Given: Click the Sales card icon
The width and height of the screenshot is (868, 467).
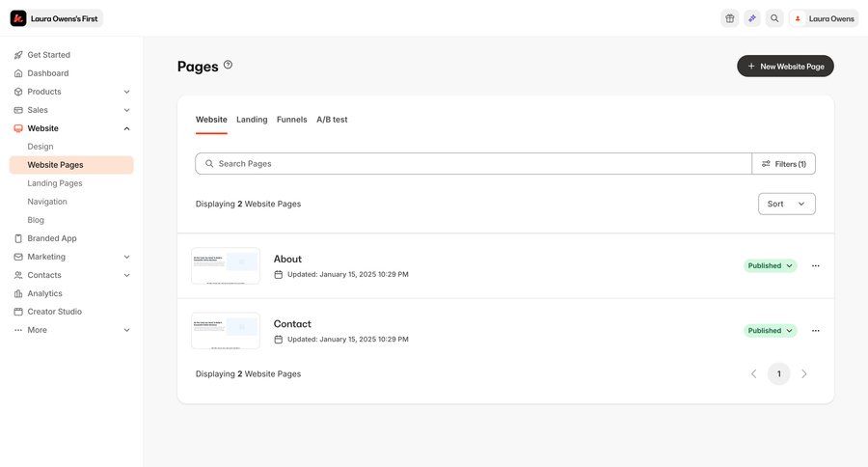Looking at the screenshot, I should point(18,110).
